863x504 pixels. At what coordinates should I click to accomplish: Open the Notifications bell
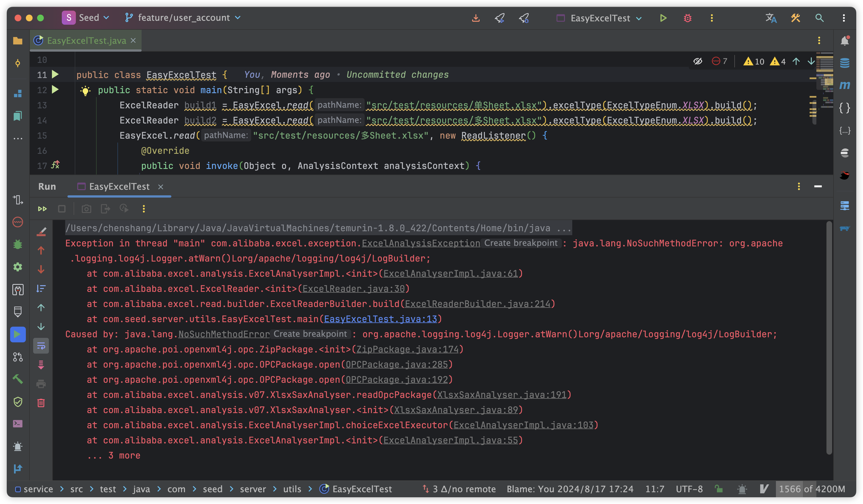844,41
